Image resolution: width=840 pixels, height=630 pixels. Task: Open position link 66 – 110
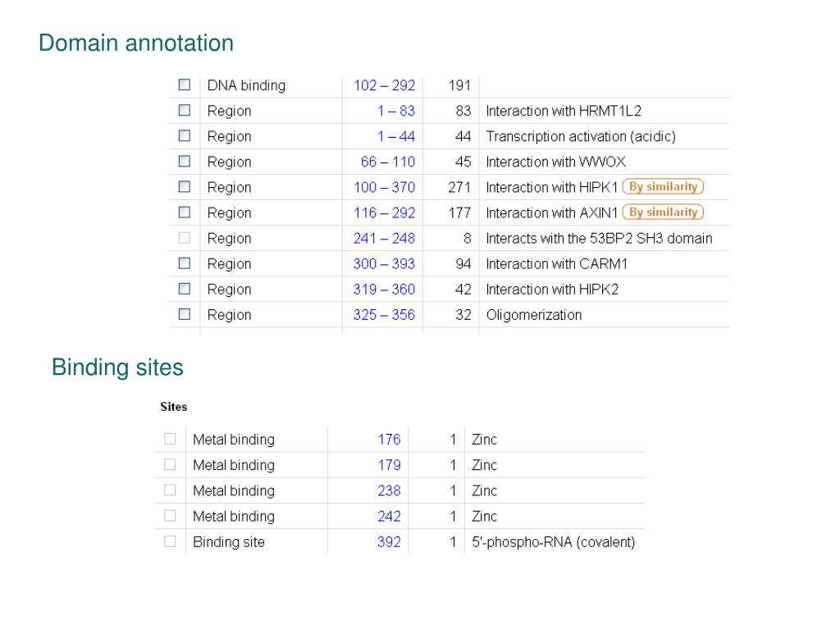(388, 162)
